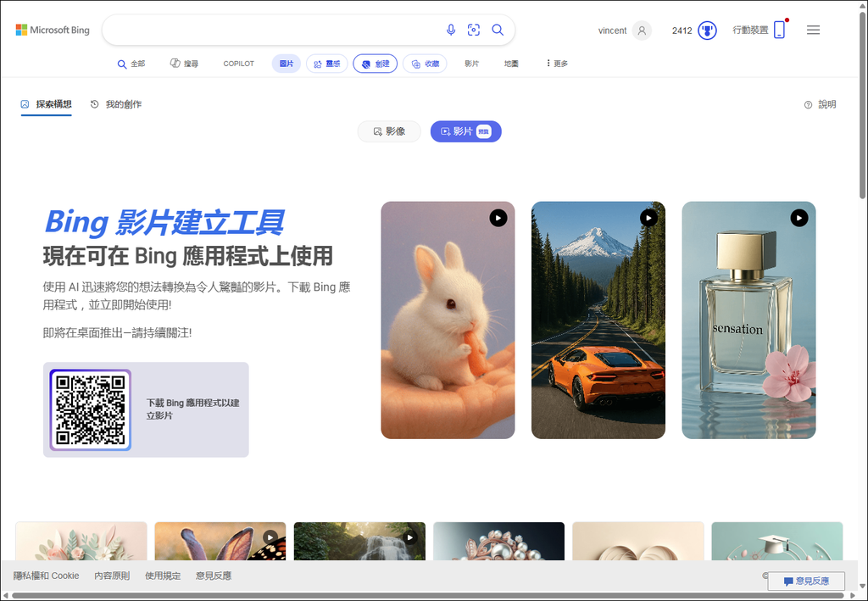Click the blue 意見反應 feedback button
Screen dimensions: 868x601
(x=807, y=581)
